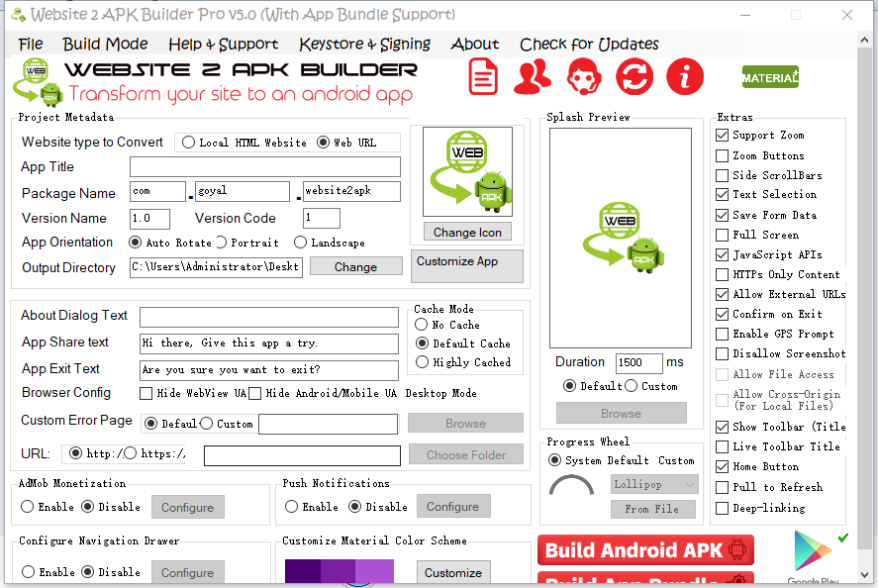This screenshot has height=588, width=878.
Task: Open the red info icon
Action: (685, 77)
